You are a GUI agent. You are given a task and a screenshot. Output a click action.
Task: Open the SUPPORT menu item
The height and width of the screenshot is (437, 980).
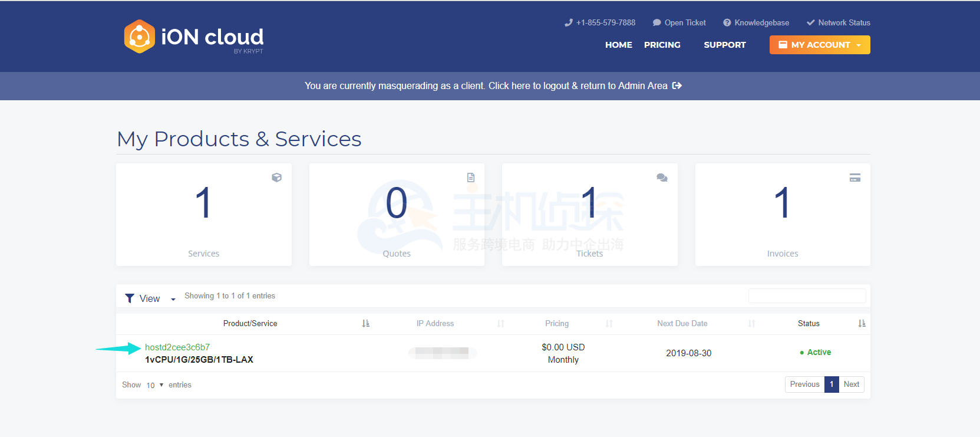click(724, 45)
